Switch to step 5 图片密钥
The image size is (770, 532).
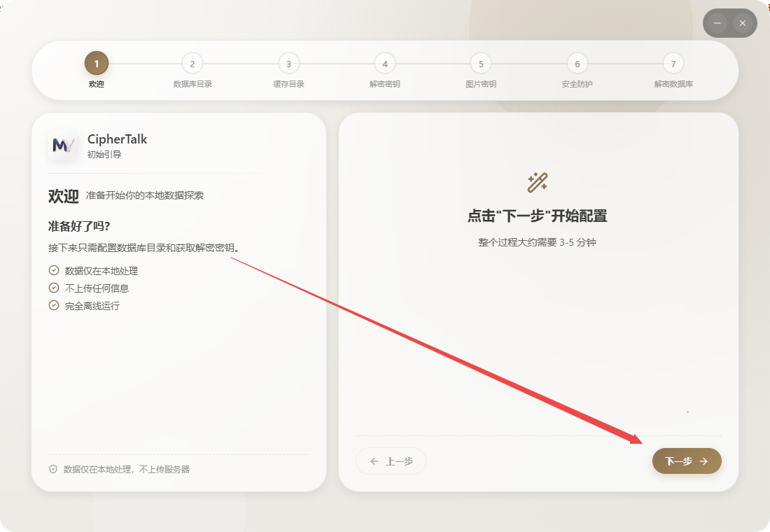[481, 64]
